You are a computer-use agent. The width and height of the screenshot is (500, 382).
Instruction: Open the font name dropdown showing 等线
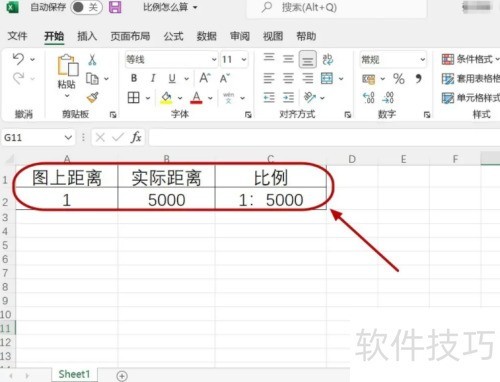pos(171,60)
